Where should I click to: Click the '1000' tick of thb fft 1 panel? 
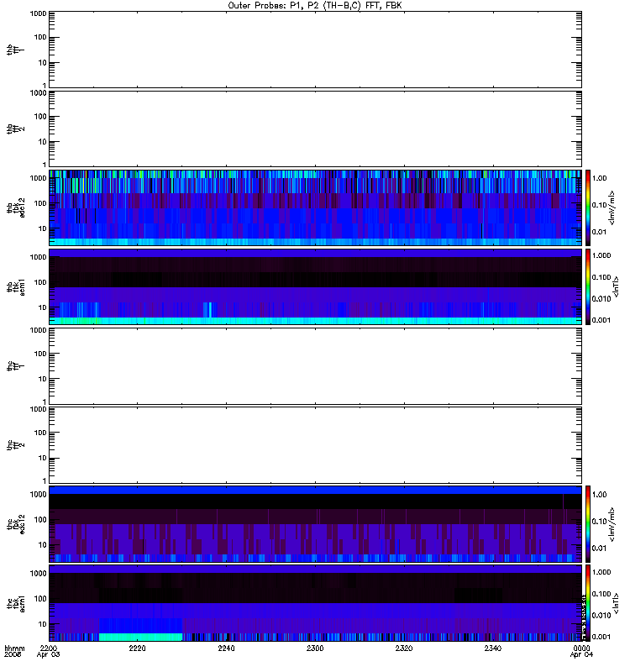click(38, 13)
